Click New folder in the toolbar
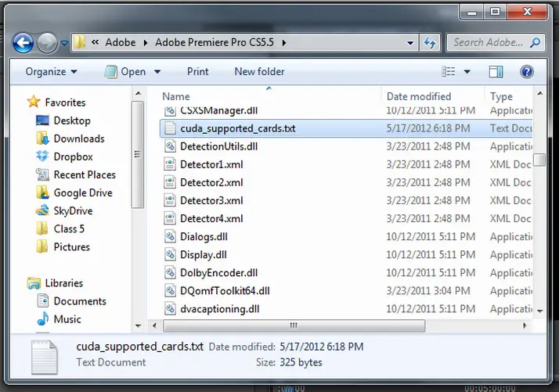The image size is (559, 392). coord(259,72)
